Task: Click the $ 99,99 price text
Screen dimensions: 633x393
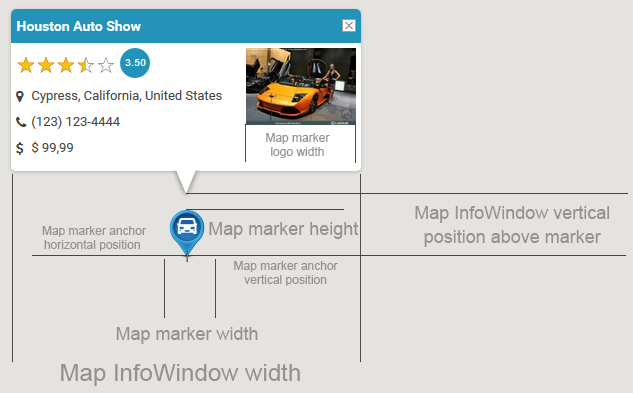Action: click(52, 147)
